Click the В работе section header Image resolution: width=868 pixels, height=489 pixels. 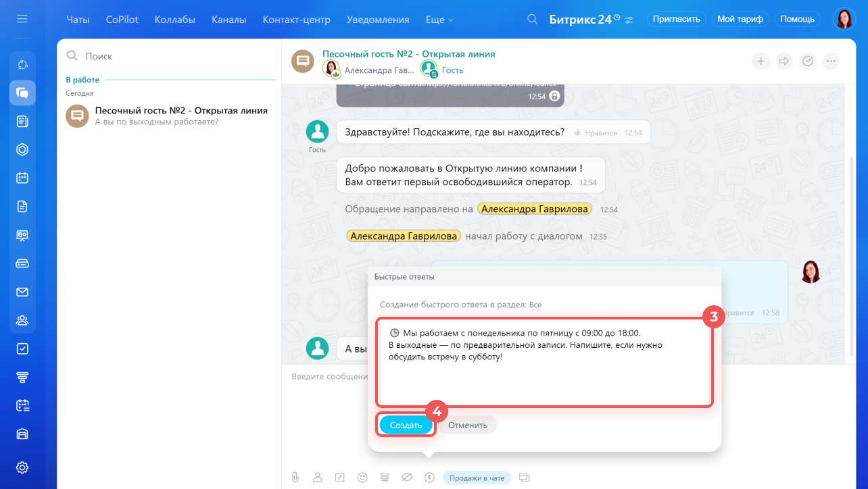pyautogui.click(x=82, y=80)
